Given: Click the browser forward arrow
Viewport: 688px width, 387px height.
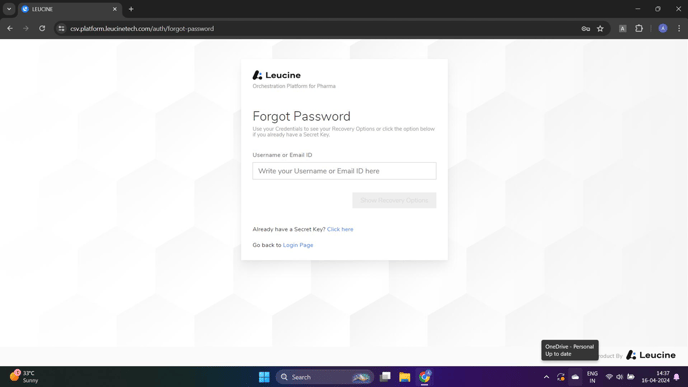Looking at the screenshot, I should (x=26, y=29).
